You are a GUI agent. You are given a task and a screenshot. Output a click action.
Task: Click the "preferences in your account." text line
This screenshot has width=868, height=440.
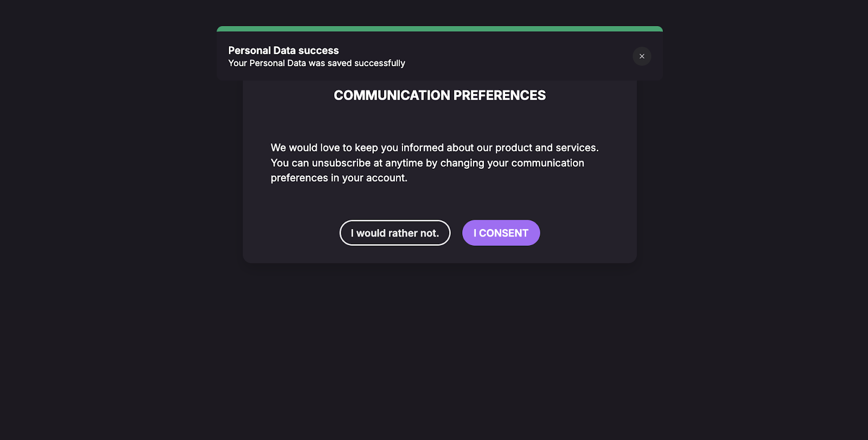[339, 178]
